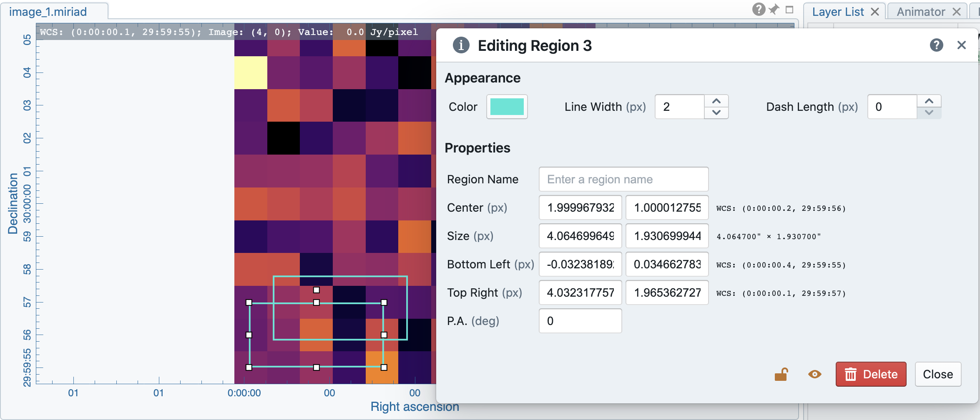Open help for the region editor

pyautogui.click(x=937, y=45)
